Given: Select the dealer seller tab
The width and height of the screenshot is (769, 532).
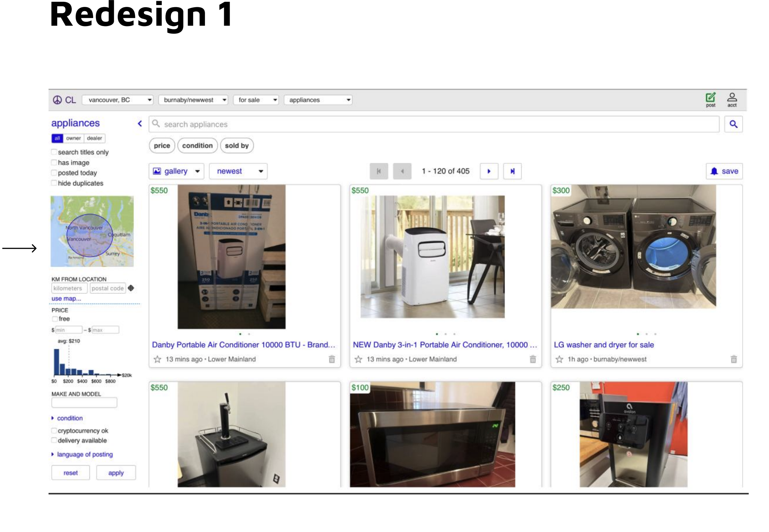Looking at the screenshot, I should coord(94,138).
